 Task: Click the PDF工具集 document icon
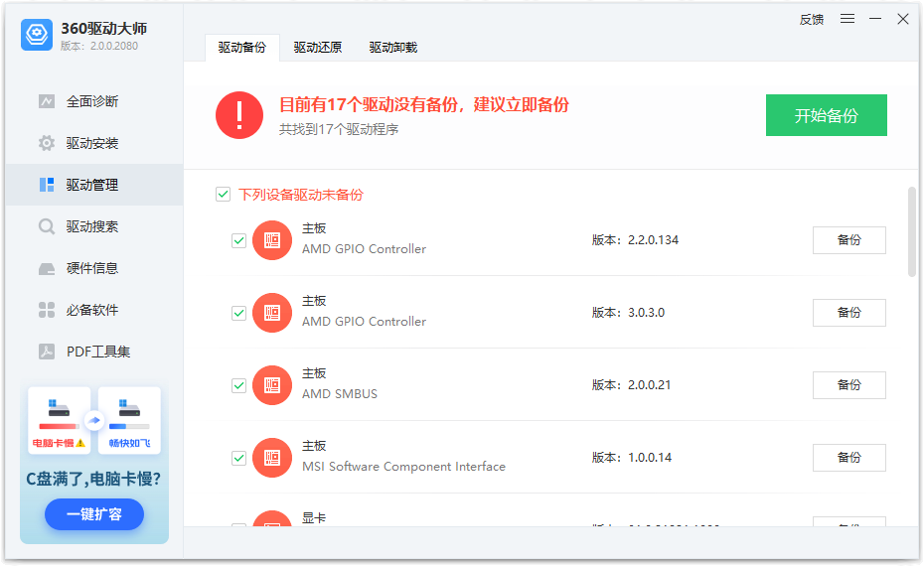click(47, 352)
